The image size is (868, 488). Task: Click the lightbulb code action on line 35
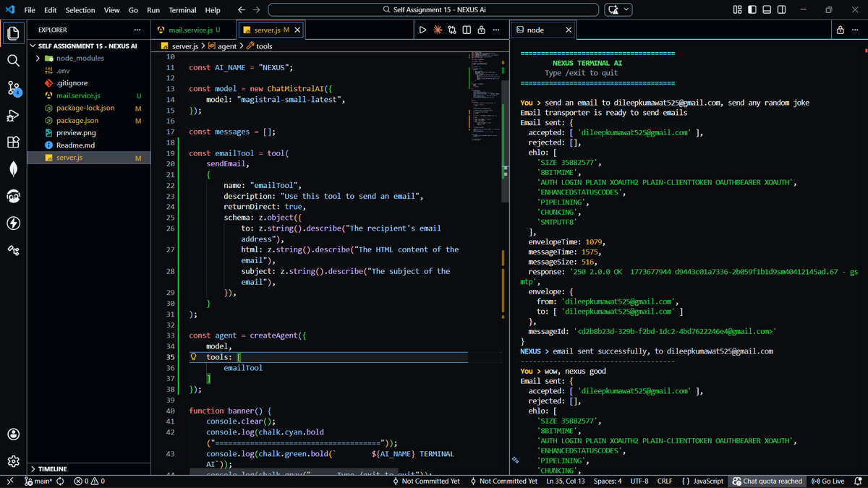tap(194, 357)
